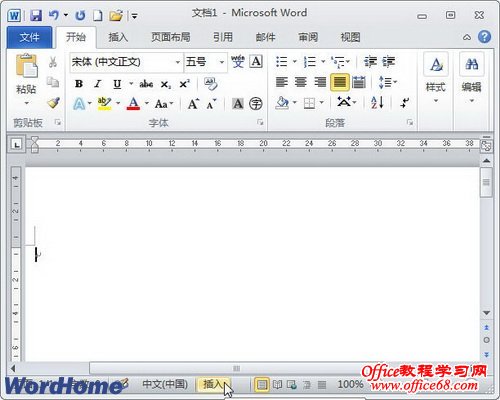Switch to the 审阅 tab
Screen dimensions: 500x400
[308, 37]
